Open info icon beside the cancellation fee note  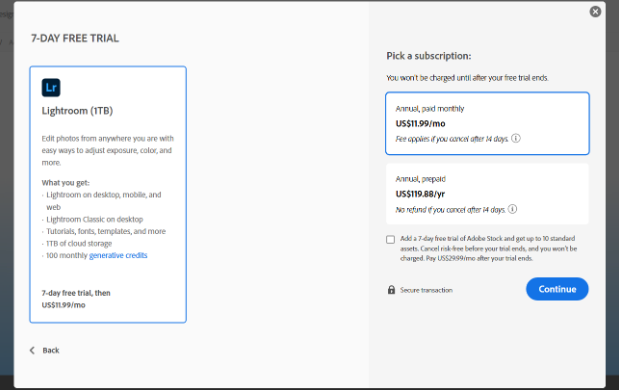pos(516,138)
